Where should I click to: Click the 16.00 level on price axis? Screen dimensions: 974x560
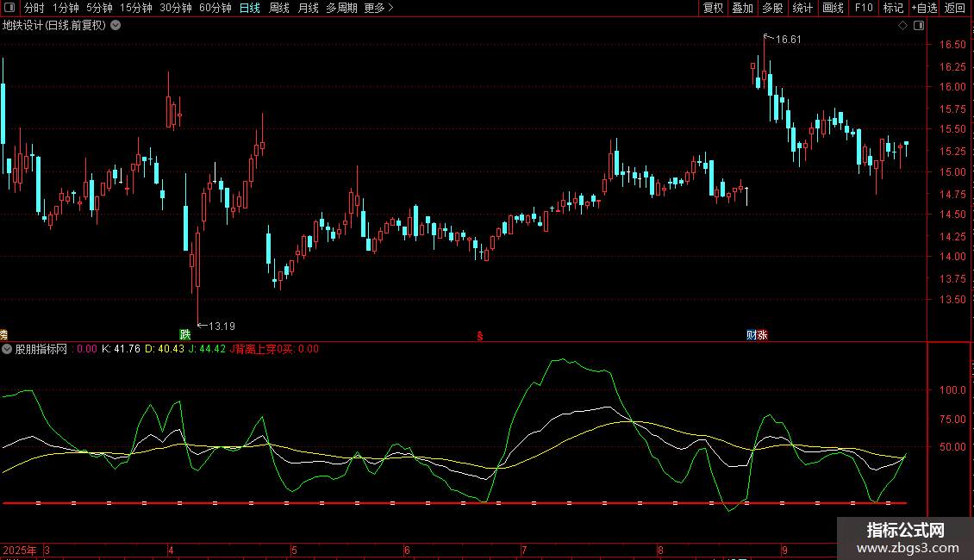point(952,87)
